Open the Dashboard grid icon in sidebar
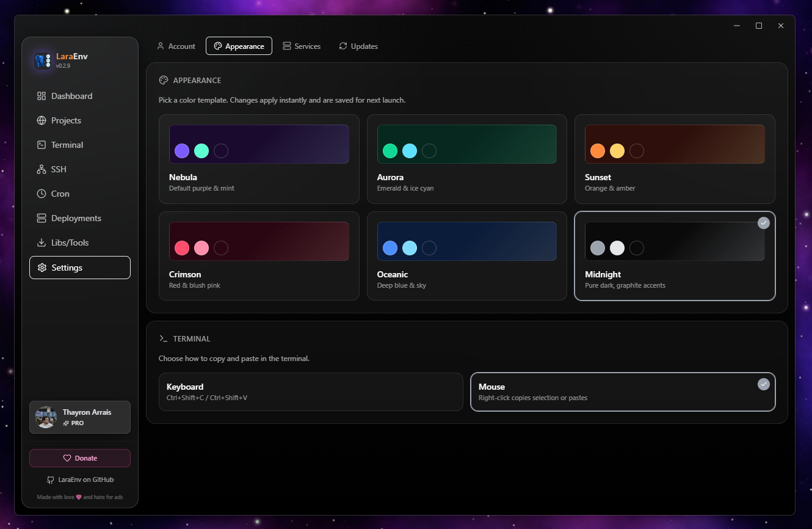The image size is (812, 529). (x=42, y=96)
